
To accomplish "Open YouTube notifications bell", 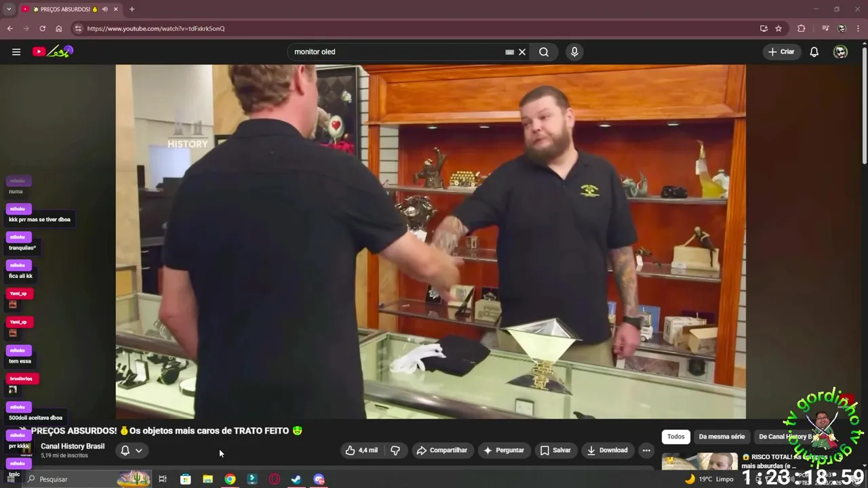I will [x=814, y=52].
